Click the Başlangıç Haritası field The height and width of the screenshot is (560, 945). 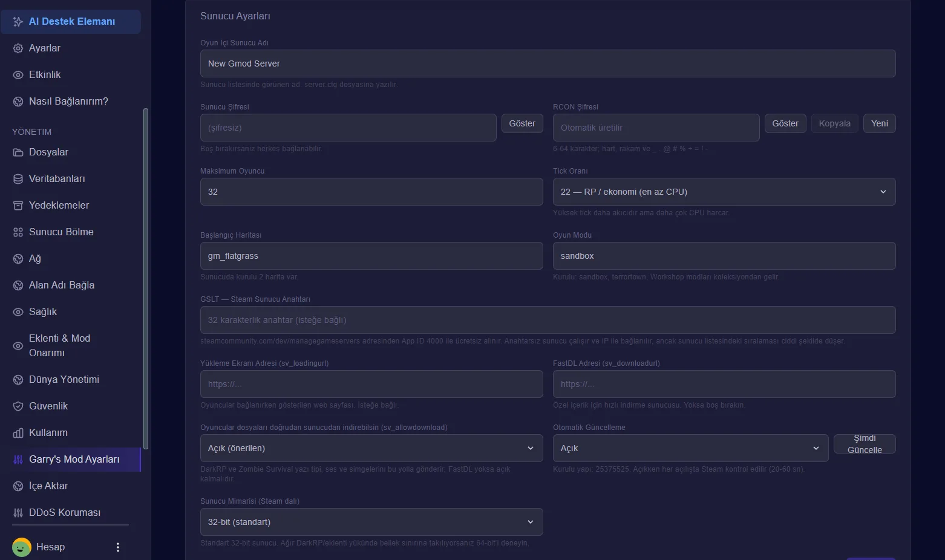pyautogui.click(x=371, y=256)
